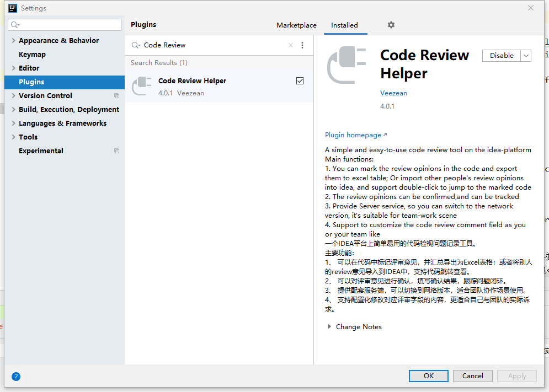Expand Build, Execution, Deployment node
This screenshot has width=549, height=392.
pos(13,110)
